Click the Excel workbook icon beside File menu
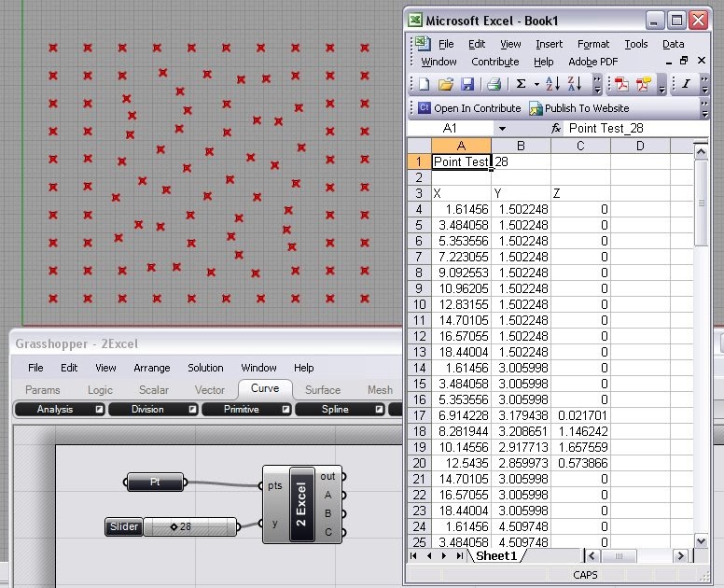Screen dimensions: 724x588 point(423,44)
